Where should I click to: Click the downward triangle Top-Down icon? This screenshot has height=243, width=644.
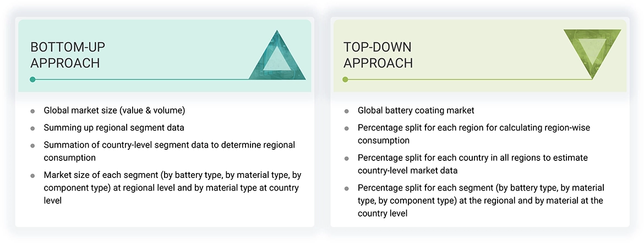pyautogui.click(x=592, y=52)
